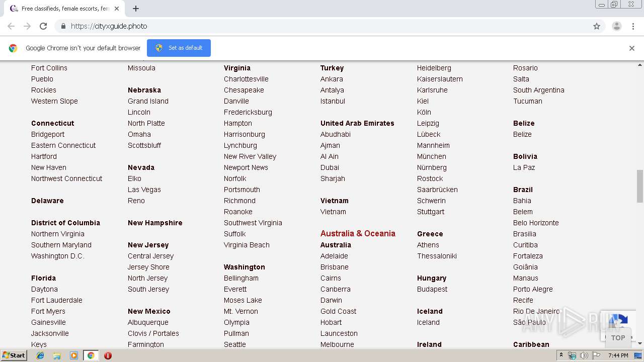644x362 pixels.
Task: View site info via padlock icon
Action: 63,26
